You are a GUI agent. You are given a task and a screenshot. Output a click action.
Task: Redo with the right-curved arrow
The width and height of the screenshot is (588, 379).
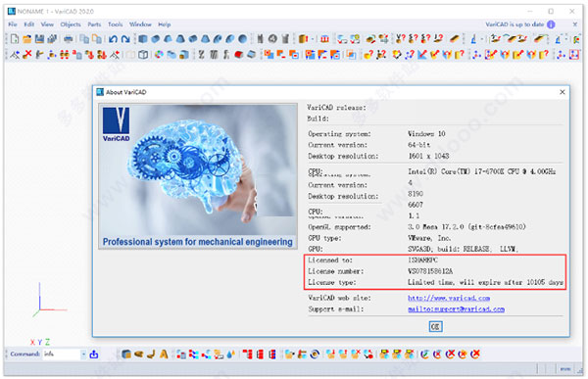125,38
